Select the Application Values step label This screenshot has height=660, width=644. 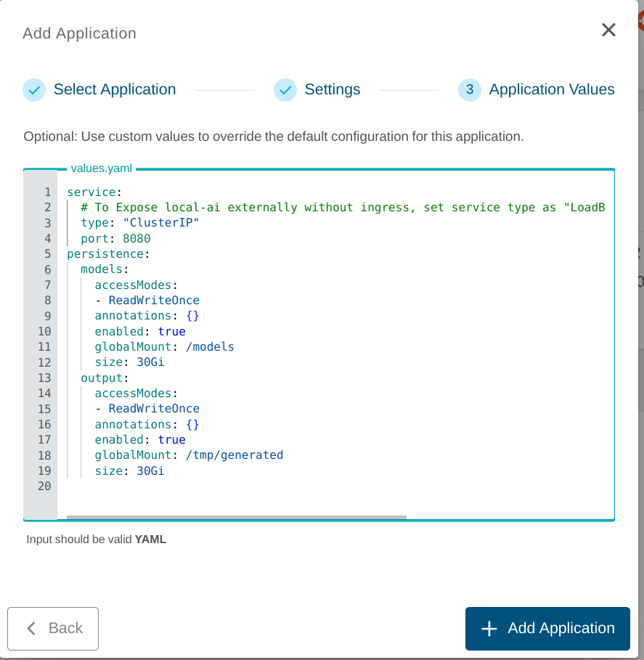[x=553, y=89]
